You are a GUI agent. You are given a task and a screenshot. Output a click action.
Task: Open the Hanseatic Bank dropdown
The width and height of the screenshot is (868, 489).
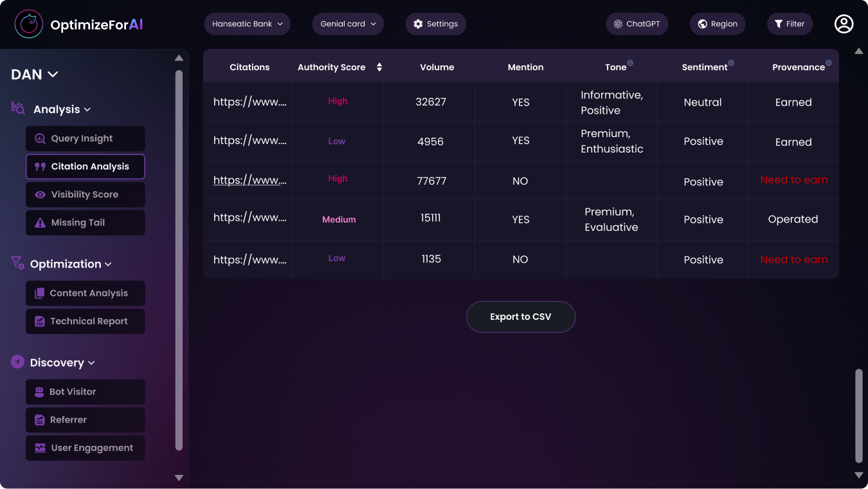pyautogui.click(x=248, y=24)
